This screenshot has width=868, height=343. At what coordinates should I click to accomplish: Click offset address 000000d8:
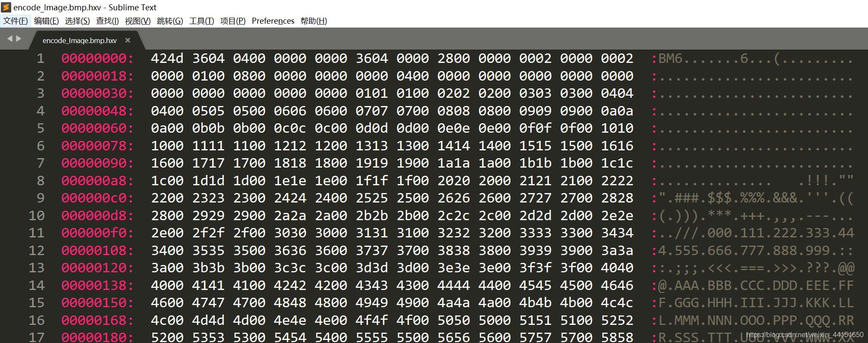point(97,215)
